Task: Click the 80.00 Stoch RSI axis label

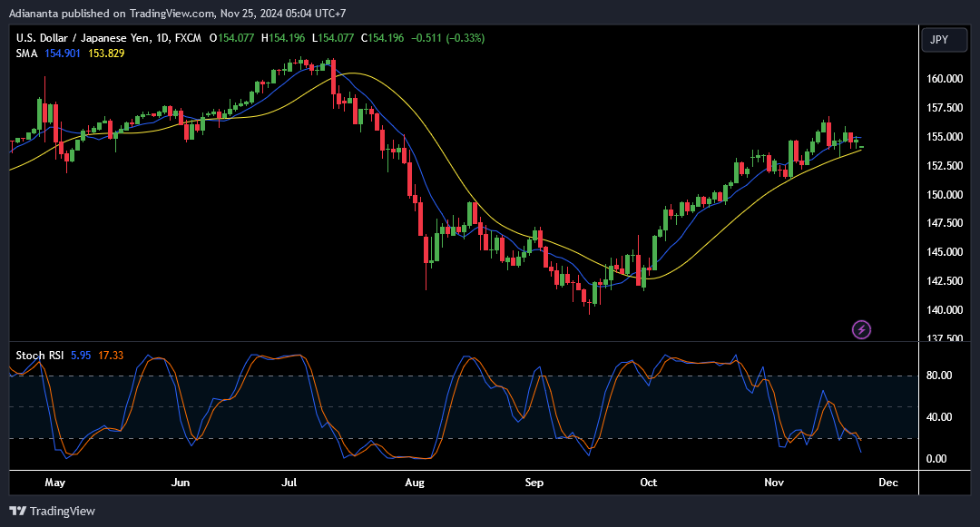Action: click(x=939, y=376)
